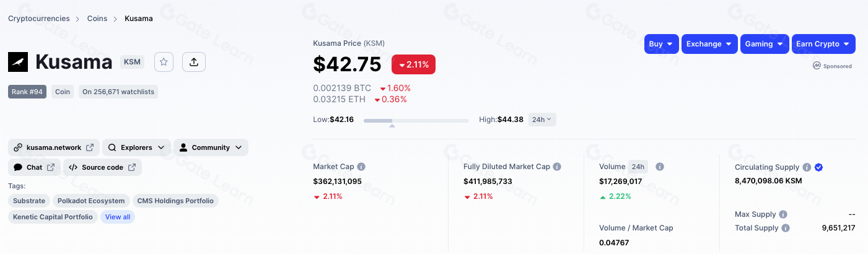Click the Market Cap info icon
The image size is (868, 254).
coord(361,167)
